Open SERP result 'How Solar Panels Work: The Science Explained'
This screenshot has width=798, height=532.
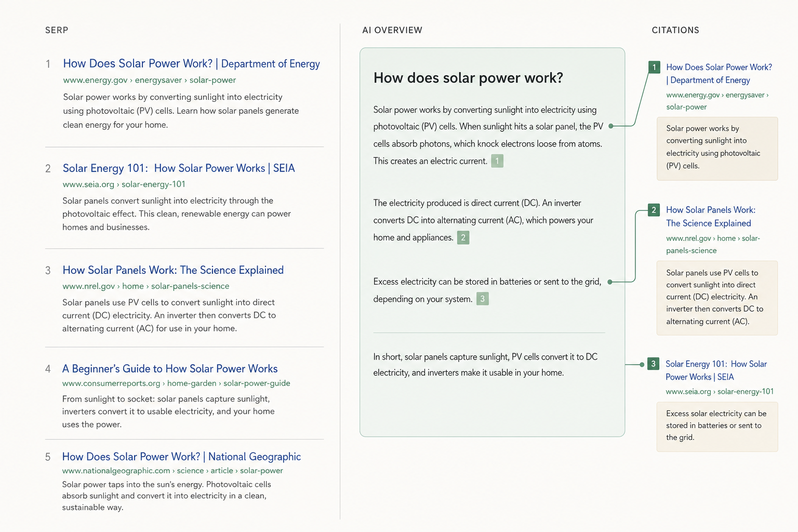coord(173,270)
